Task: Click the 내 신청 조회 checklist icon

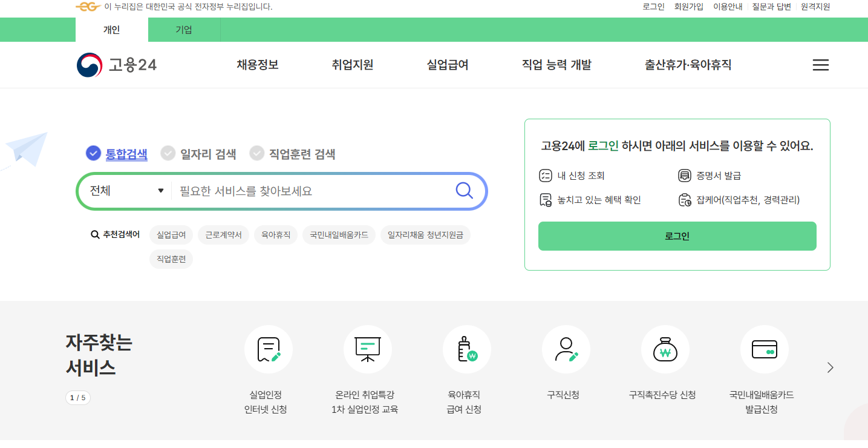Action: click(x=545, y=176)
